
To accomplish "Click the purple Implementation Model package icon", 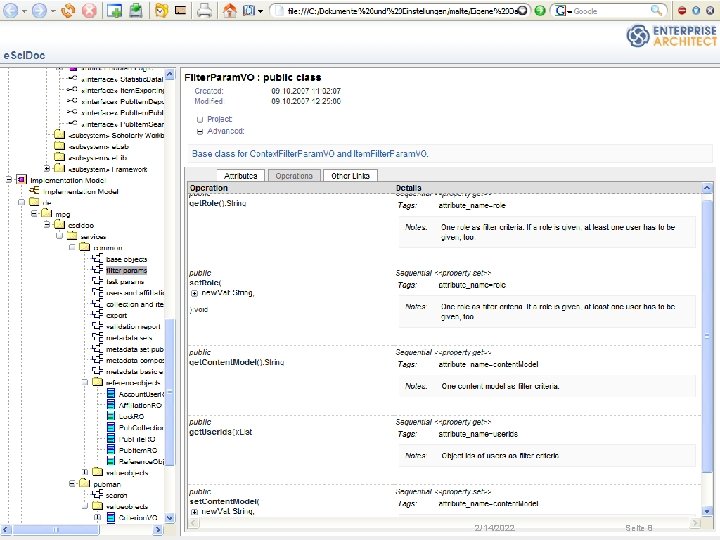I will (x=21, y=180).
